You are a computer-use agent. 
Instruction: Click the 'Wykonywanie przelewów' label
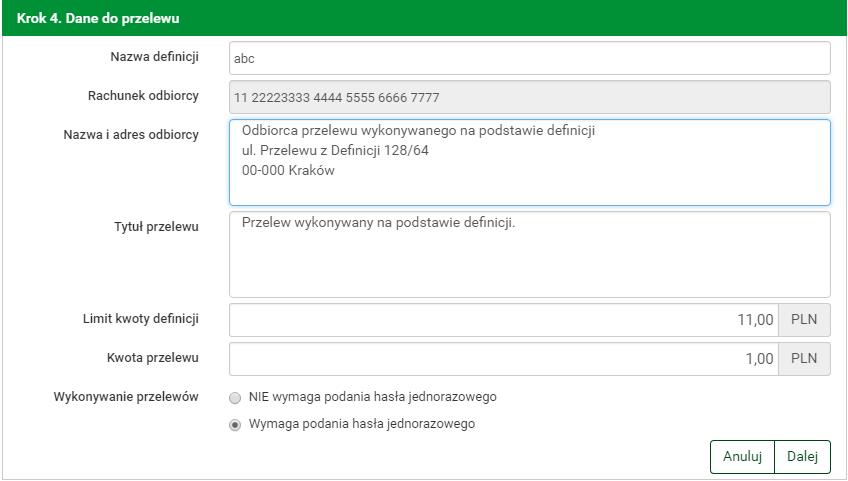(126, 397)
